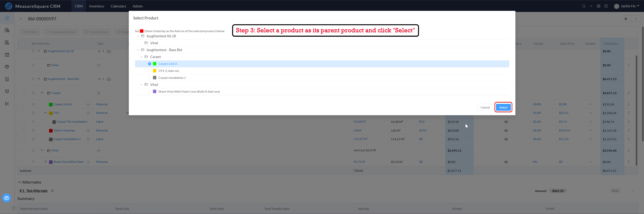The height and width of the screenshot is (214, 644).
Task: Collapse the Carpet folder in dialog tree
Action: coord(141,57)
